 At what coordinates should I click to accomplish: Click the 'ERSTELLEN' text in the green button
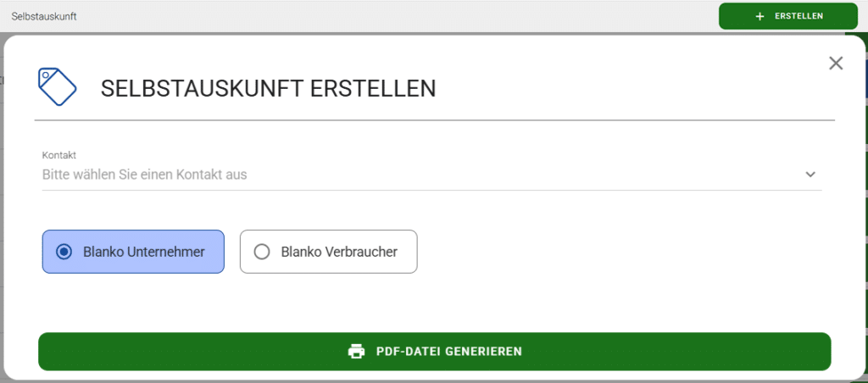(798, 16)
